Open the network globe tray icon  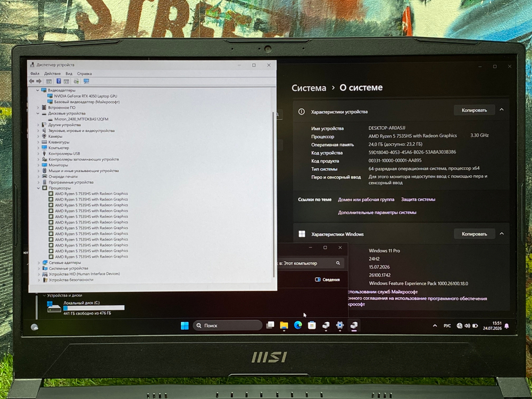pyautogui.click(x=460, y=326)
